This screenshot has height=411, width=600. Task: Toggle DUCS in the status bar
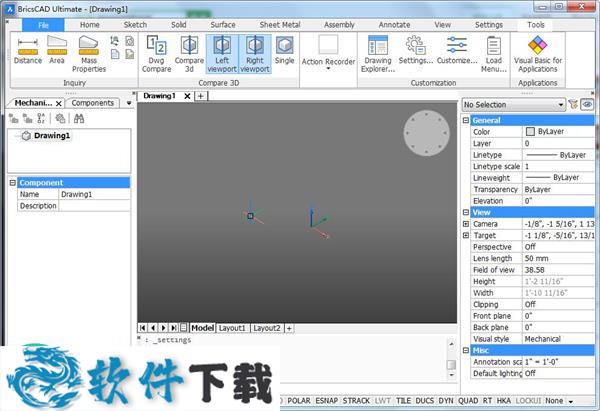point(424,401)
